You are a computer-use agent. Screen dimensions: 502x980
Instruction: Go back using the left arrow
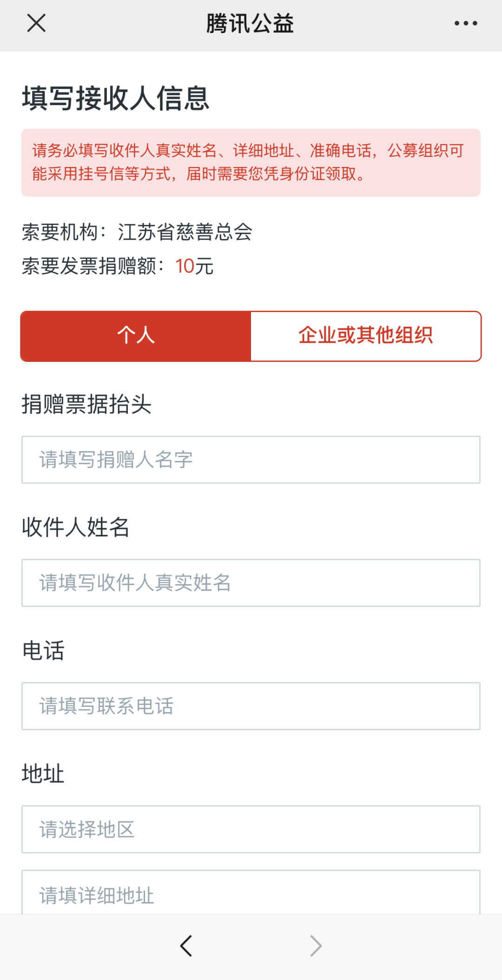click(186, 946)
